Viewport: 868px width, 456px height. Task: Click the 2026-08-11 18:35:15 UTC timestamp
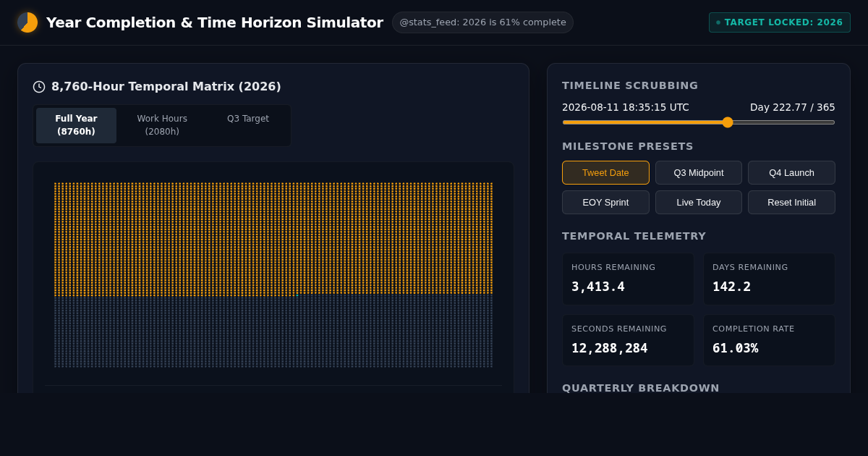626,107
